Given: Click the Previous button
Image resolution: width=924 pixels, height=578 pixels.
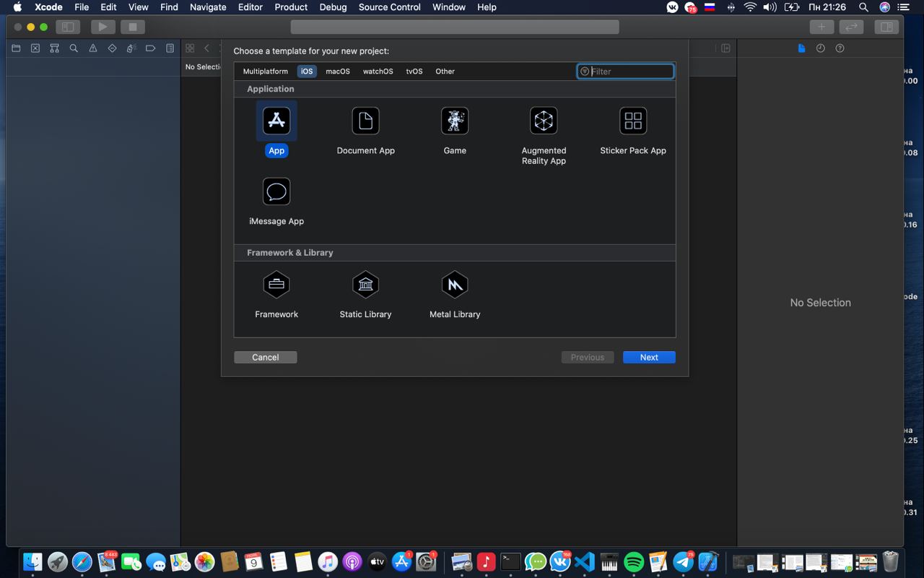Looking at the screenshot, I should [x=588, y=357].
